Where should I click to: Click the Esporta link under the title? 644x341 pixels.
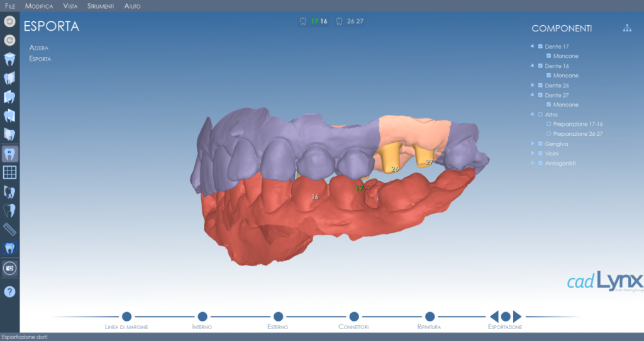coord(40,59)
